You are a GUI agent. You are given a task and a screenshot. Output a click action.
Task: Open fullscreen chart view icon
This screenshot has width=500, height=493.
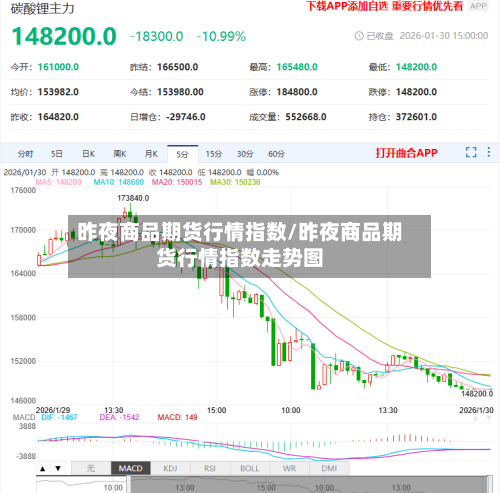pos(471,152)
